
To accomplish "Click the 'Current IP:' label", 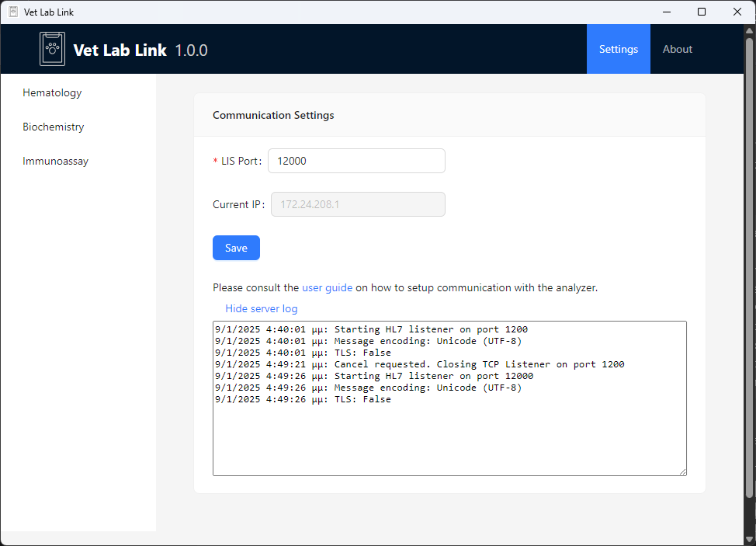I will tap(238, 204).
